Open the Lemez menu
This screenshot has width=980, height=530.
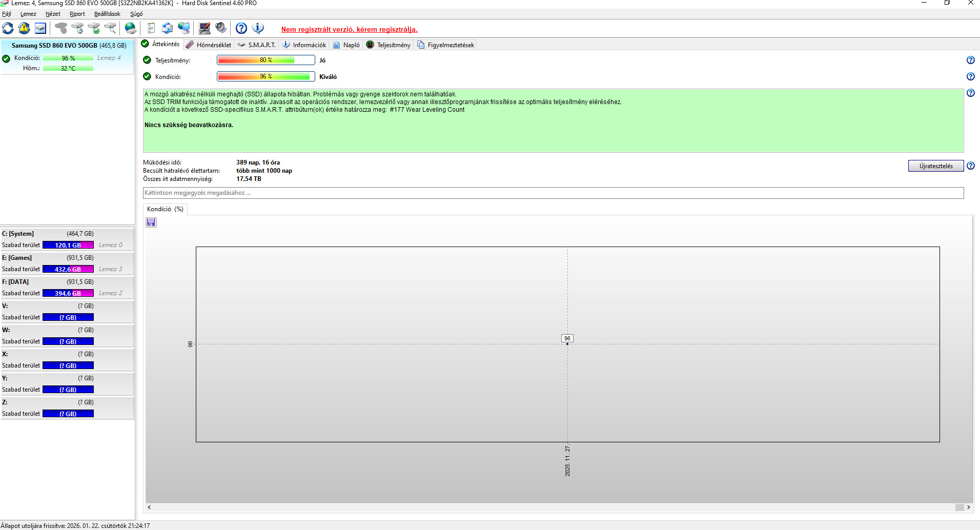pos(28,14)
